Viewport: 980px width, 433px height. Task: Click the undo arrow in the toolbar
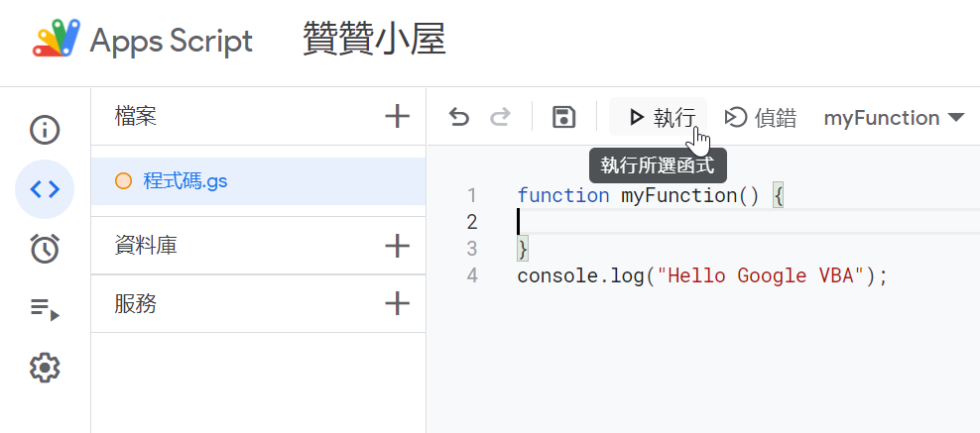coord(458,117)
